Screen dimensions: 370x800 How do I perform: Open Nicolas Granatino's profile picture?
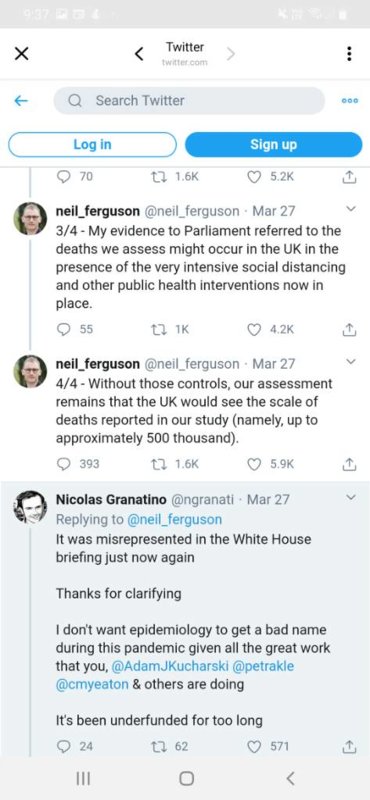(30, 506)
